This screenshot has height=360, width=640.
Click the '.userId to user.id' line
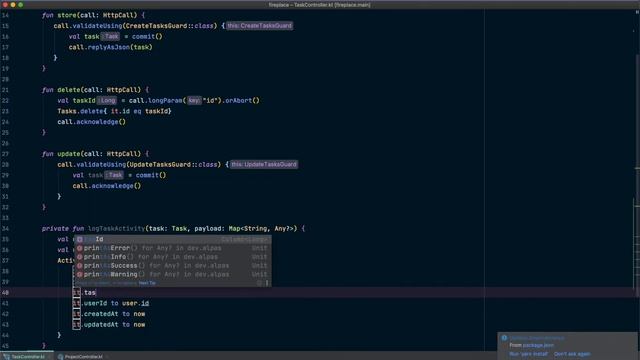pyautogui.click(x=116, y=303)
